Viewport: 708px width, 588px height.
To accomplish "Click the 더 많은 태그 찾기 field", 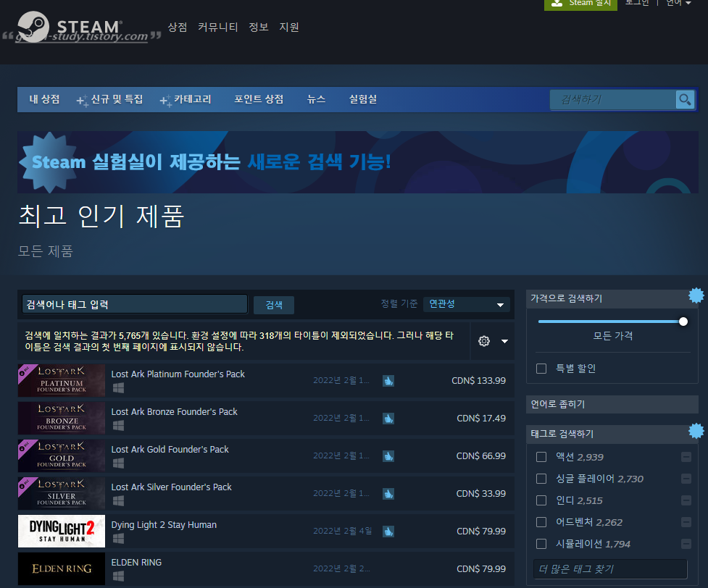I will click(x=610, y=569).
